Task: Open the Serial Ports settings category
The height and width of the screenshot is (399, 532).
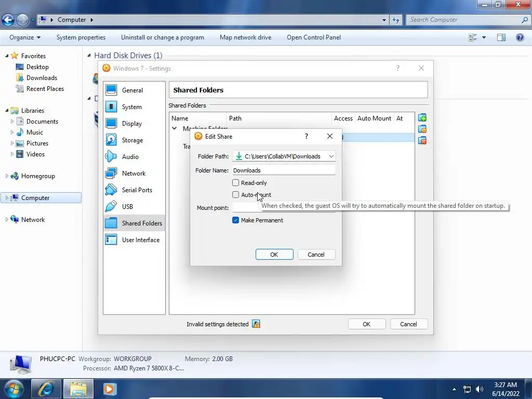Action: 135,190
